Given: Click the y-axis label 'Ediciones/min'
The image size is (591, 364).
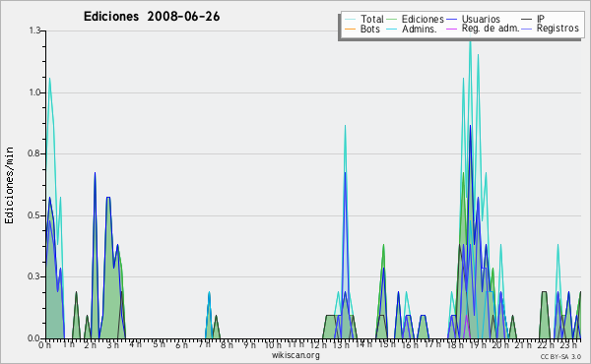Looking at the screenshot, I should click(x=9, y=185).
